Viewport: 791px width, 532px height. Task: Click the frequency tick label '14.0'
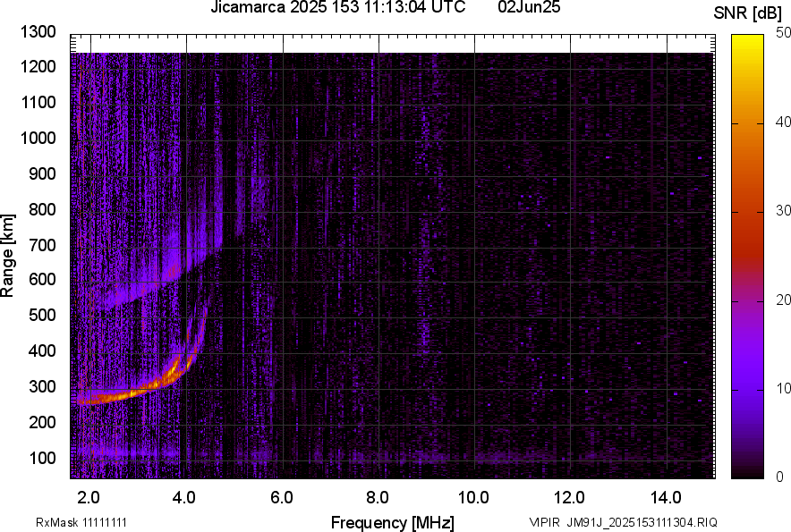pos(666,498)
